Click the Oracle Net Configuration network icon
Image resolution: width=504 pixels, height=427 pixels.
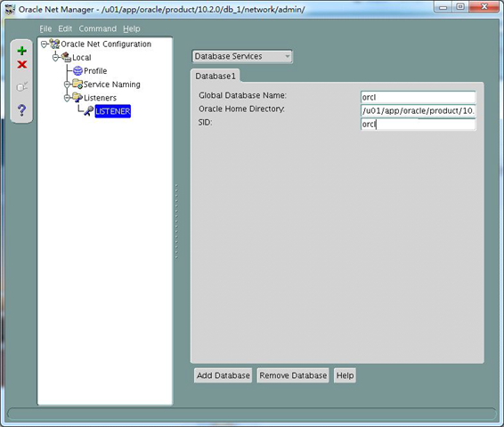click(x=55, y=44)
